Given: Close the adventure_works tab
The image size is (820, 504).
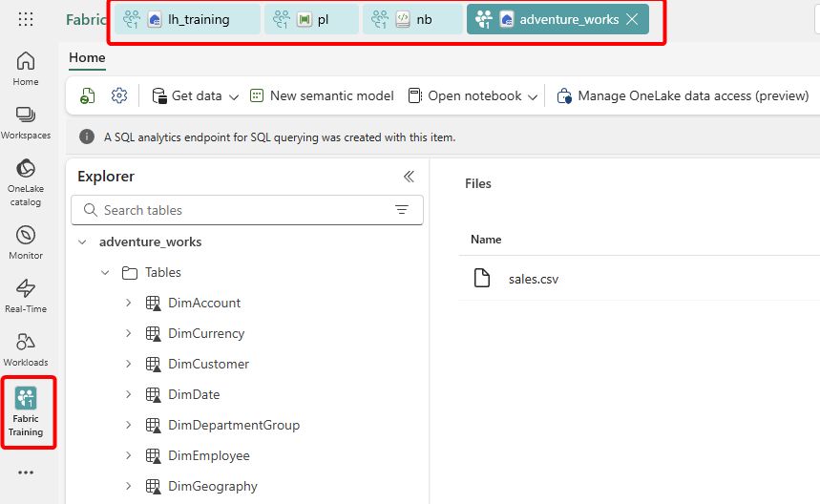Looking at the screenshot, I should 632,19.
